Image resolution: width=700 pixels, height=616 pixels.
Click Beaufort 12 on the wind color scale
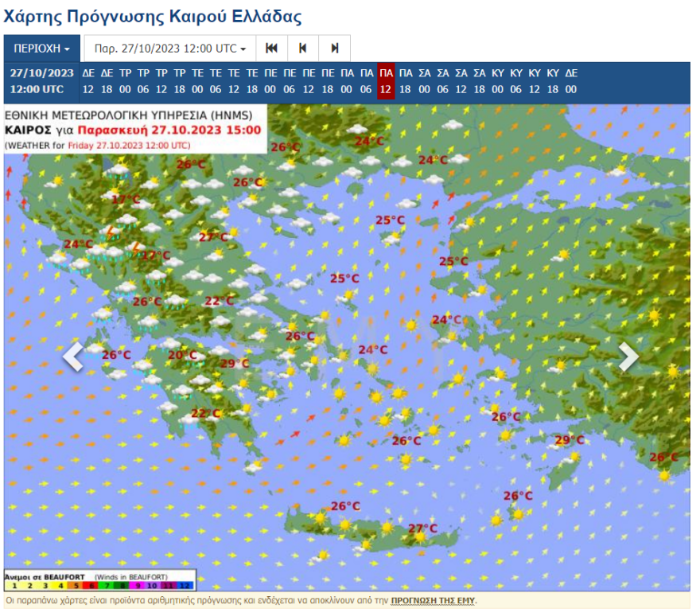click(185, 583)
